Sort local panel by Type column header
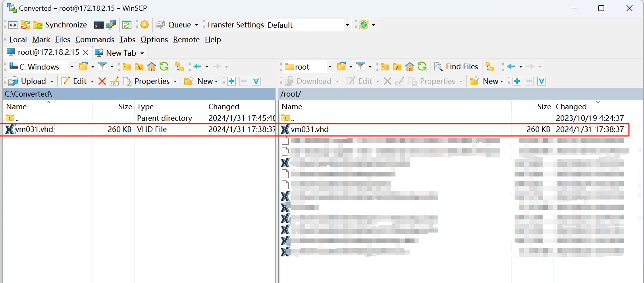The height and width of the screenshot is (283, 644). [x=170, y=107]
